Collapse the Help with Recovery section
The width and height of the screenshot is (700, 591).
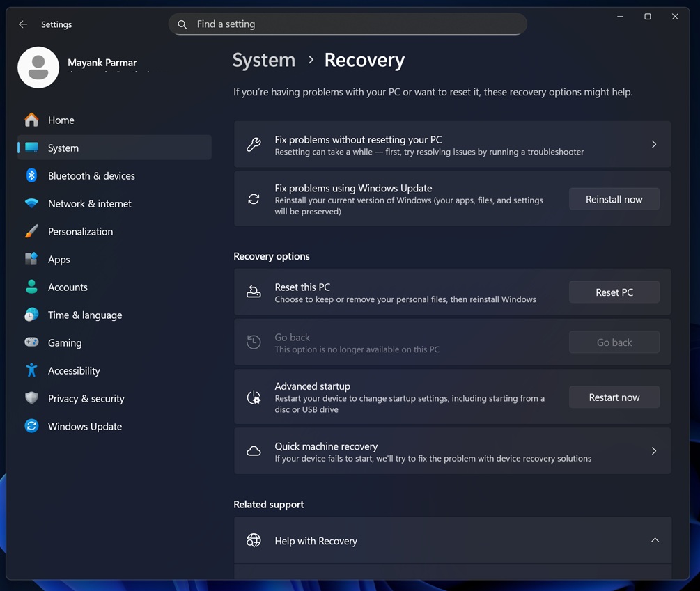(655, 540)
